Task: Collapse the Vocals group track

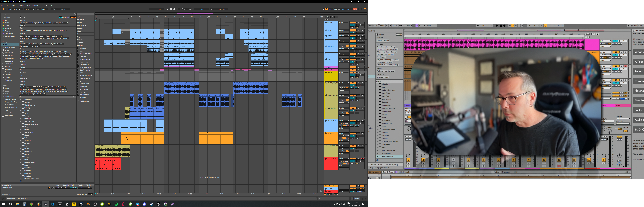Action: click(x=326, y=72)
